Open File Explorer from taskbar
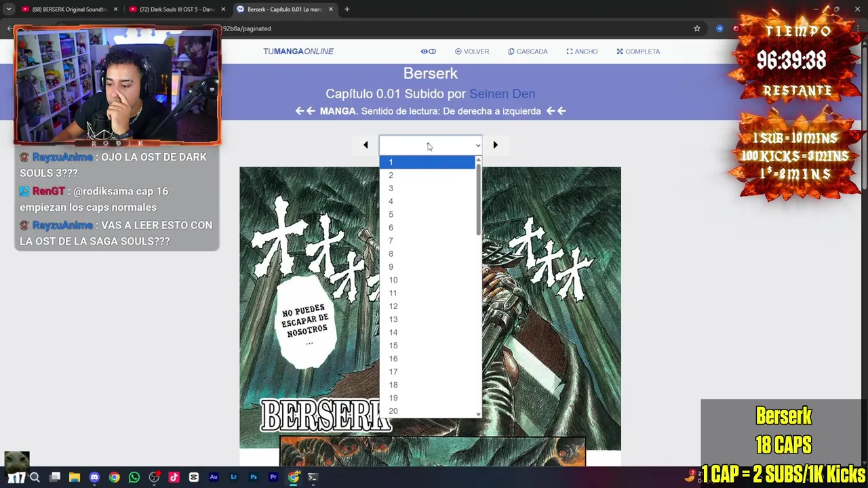This screenshot has height=488, width=868. tap(75, 477)
